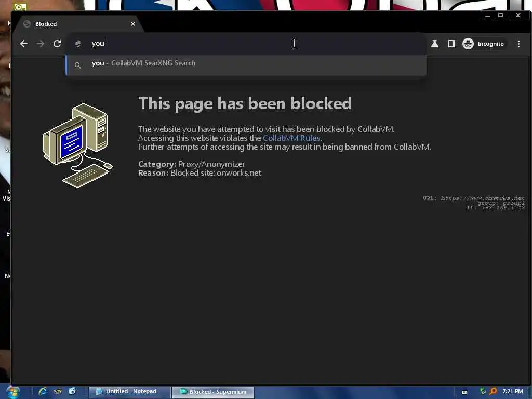Click the address bar containing 'you'

(x=246, y=44)
